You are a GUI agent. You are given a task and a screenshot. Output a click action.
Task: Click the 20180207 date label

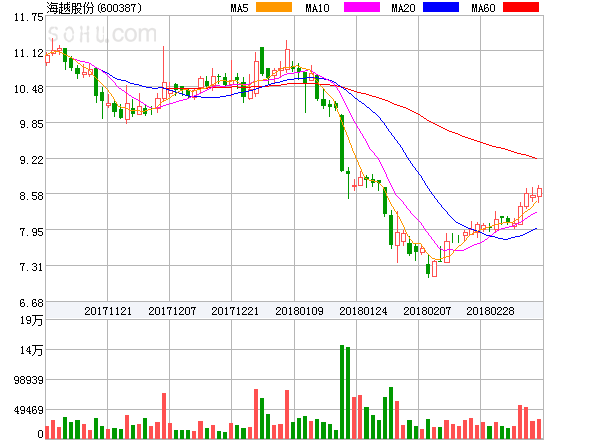coord(427,311)
